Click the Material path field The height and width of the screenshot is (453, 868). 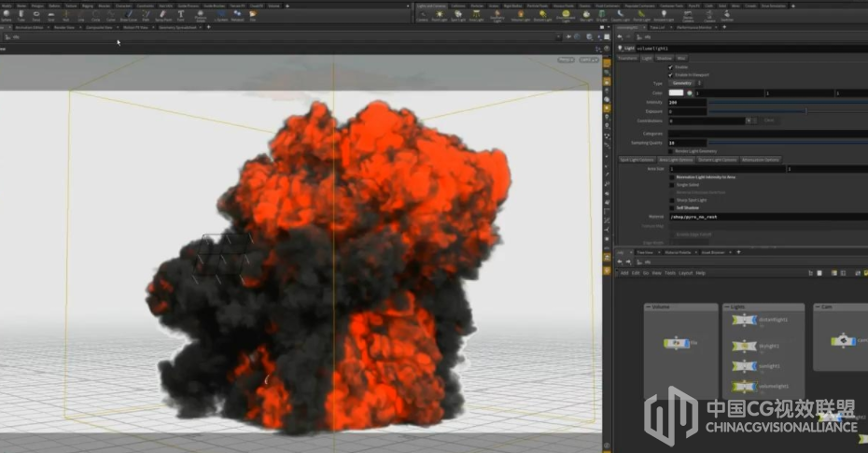pyautogui.click(x=768, y=217)
